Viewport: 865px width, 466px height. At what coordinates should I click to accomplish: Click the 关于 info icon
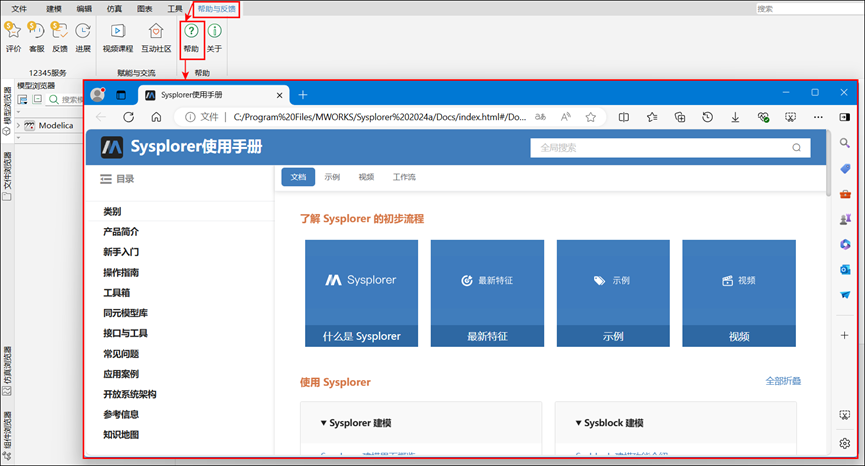(x=215, y=31)
